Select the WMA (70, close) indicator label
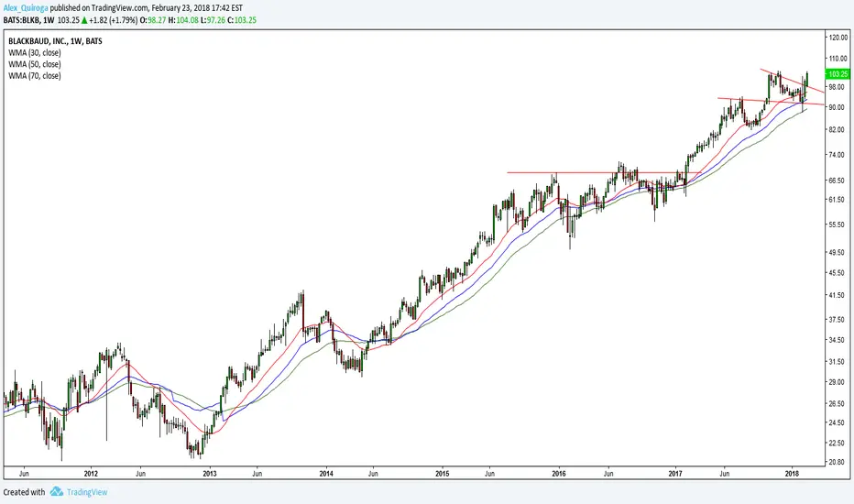The image size is (854, 504). tap(34, 76)
